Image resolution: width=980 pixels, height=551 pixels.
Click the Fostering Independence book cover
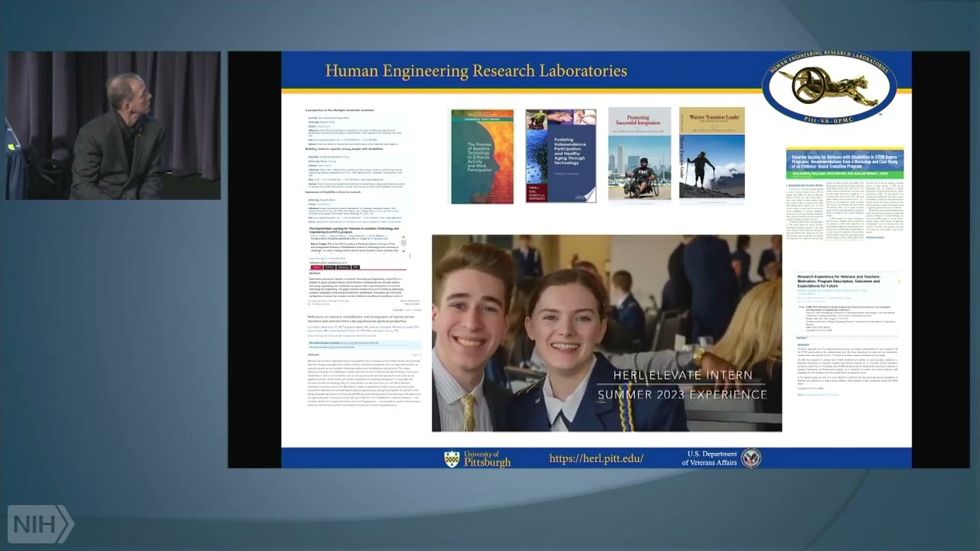(x=560, y=156)
